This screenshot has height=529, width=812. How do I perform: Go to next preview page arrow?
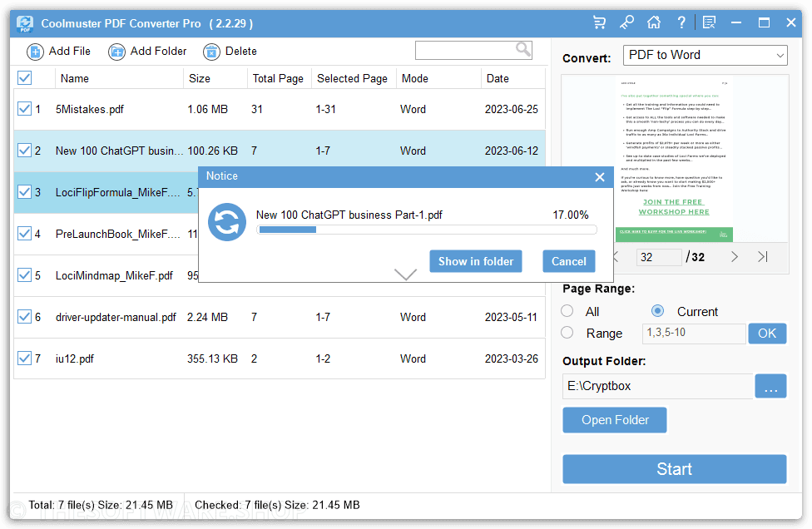[x=735, y=257]
